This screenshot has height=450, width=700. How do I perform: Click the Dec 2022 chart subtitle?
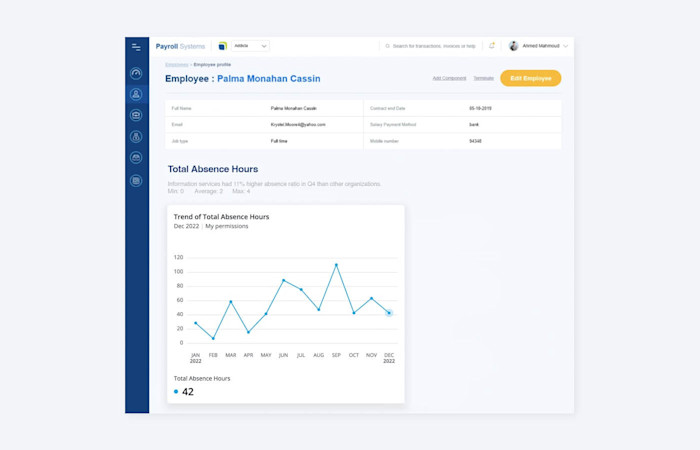186,226
